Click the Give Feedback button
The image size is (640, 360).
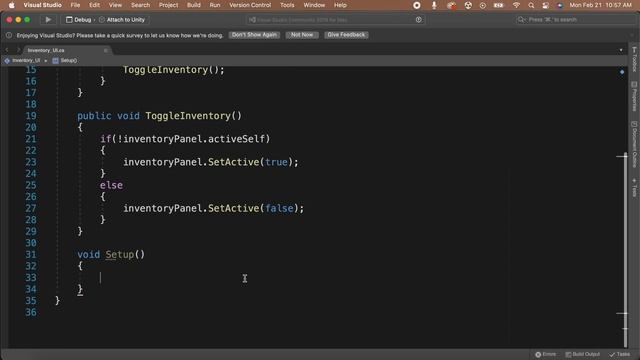pos(346,35)
